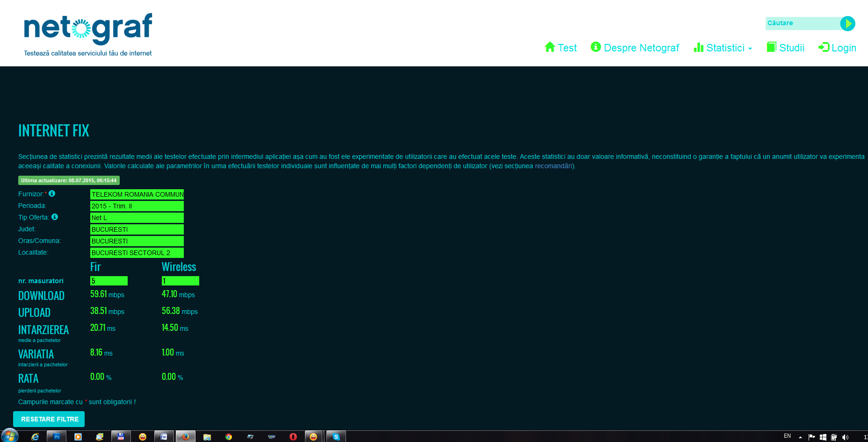The image size is (868, 442).
Task: Open the Tip Oferta dropdown
Action: point(137,218)
